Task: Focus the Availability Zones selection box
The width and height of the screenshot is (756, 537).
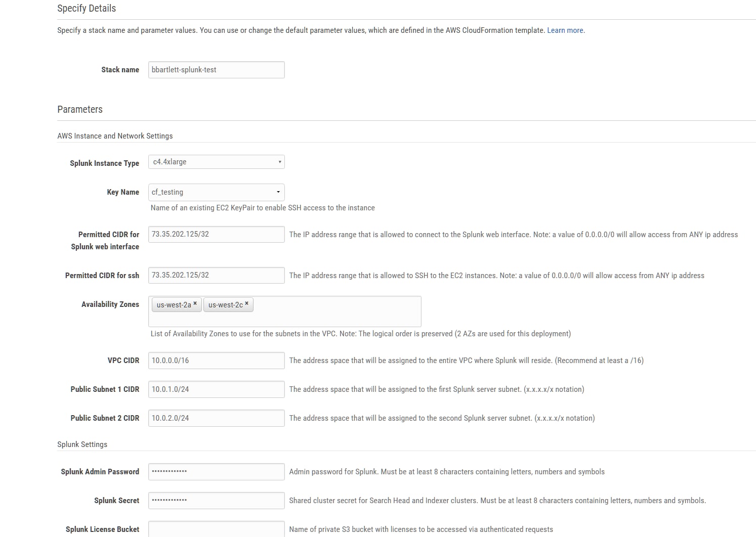Action: [285, 311]
